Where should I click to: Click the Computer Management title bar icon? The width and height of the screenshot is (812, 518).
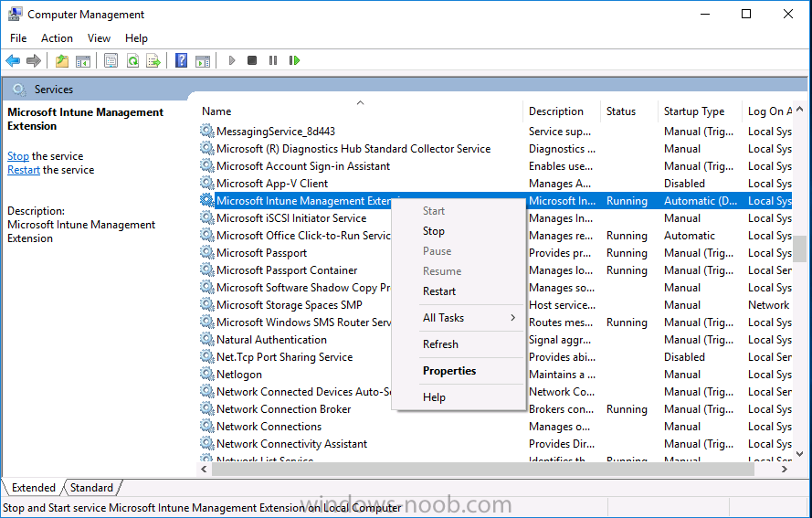(15, 14)
